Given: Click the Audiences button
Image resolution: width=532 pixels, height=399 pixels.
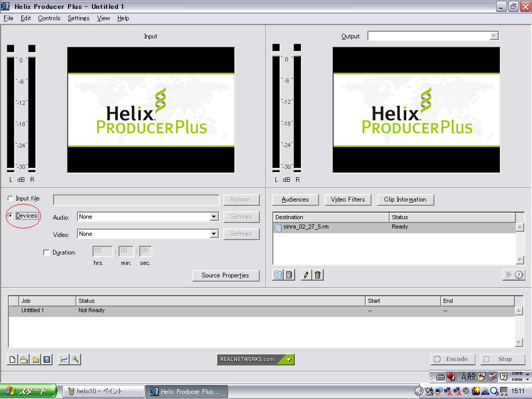Looking at the screenshot, I should click(x=295, y=200).
